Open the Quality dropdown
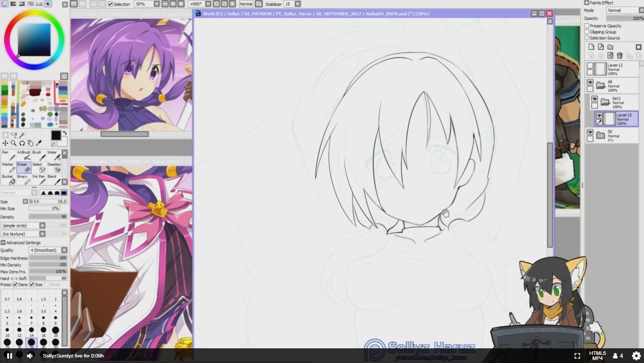 point(64,250)
